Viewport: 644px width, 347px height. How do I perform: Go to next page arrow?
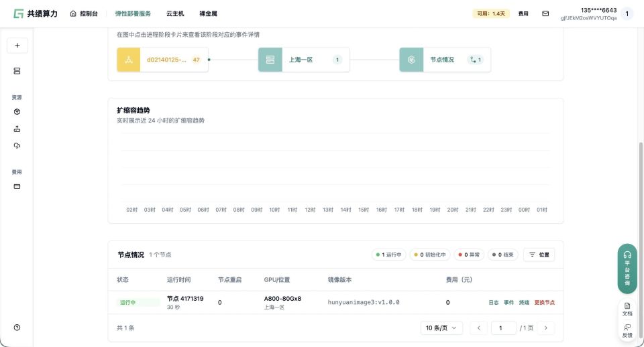tap(546, 328)
